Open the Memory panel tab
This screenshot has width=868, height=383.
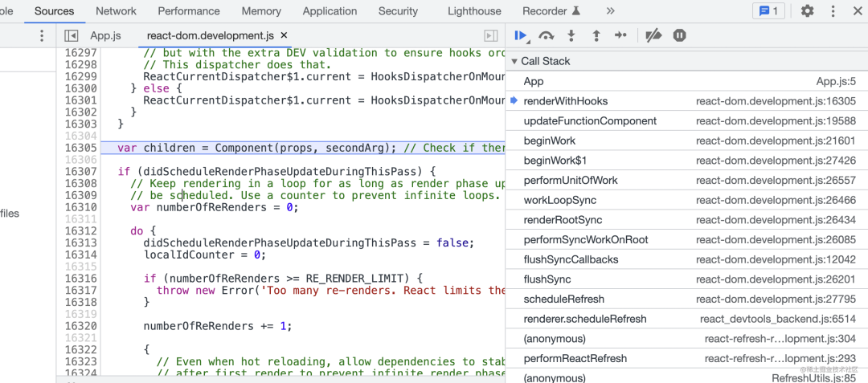click(261, 11)
